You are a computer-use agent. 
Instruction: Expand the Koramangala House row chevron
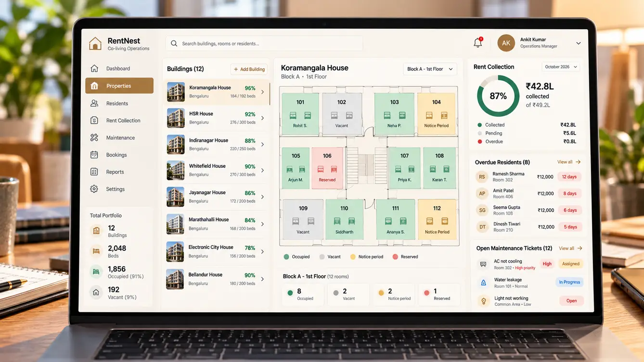262,92
